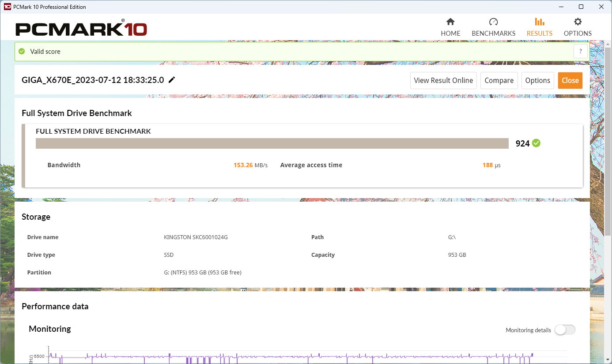Click the average access time value 188 µs
The height and width of the screenshot is (364, 612).
[491, 165]
